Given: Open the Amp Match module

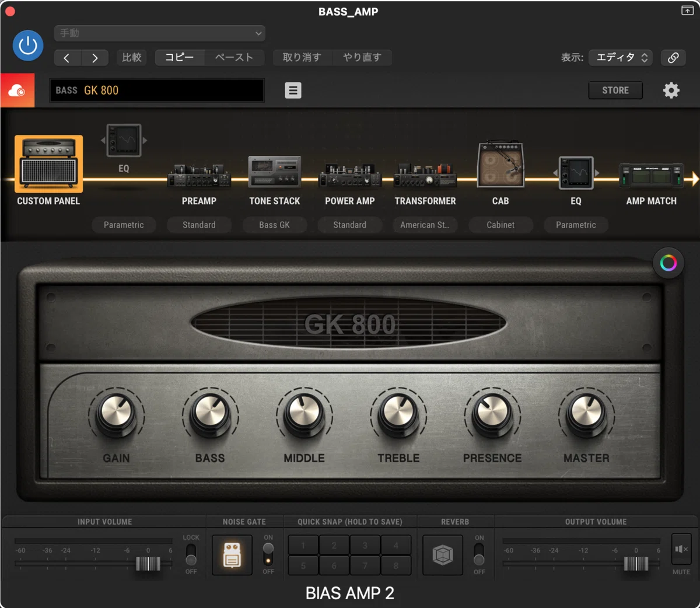Looking at the screenshot, I should click(652, 175).
